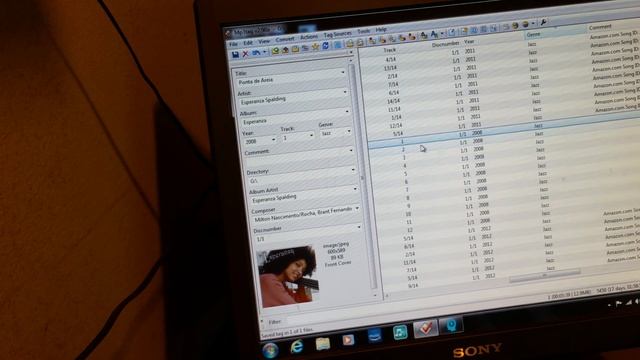This screenshot has height=360, width=640.
Task: Expand the Composer field dropdown
Action: pyautogui.click(x=357, y=208)
